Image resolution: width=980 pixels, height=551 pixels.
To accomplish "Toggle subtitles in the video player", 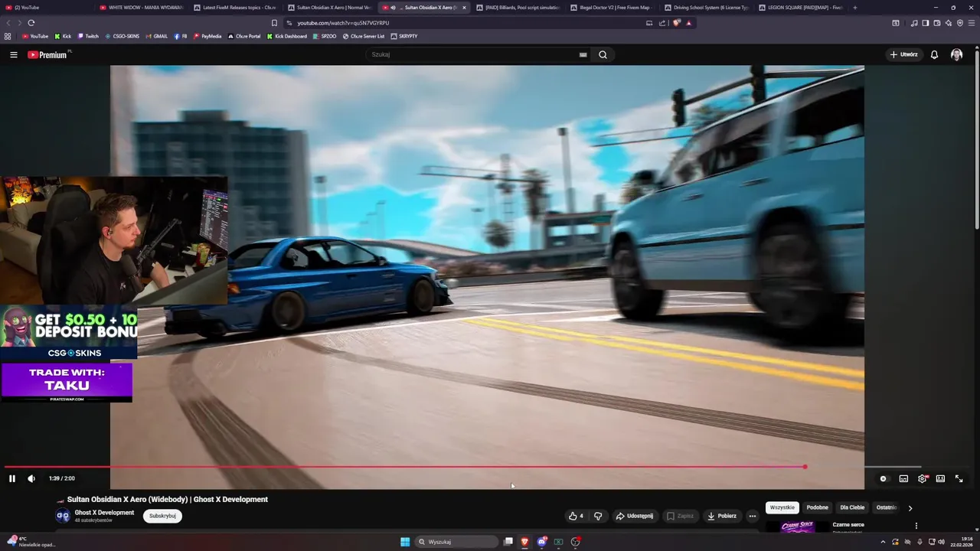I will [x=903, y=478].
